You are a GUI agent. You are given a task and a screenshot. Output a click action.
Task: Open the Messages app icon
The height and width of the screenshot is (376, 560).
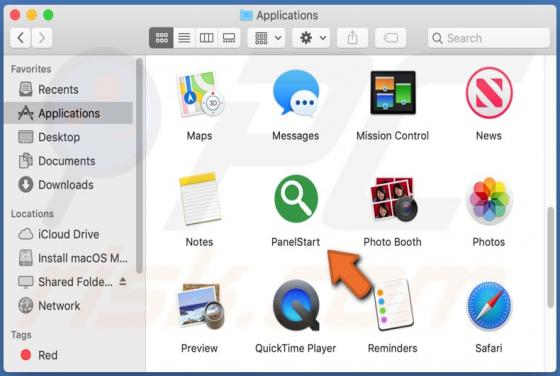tap(296, 94)
